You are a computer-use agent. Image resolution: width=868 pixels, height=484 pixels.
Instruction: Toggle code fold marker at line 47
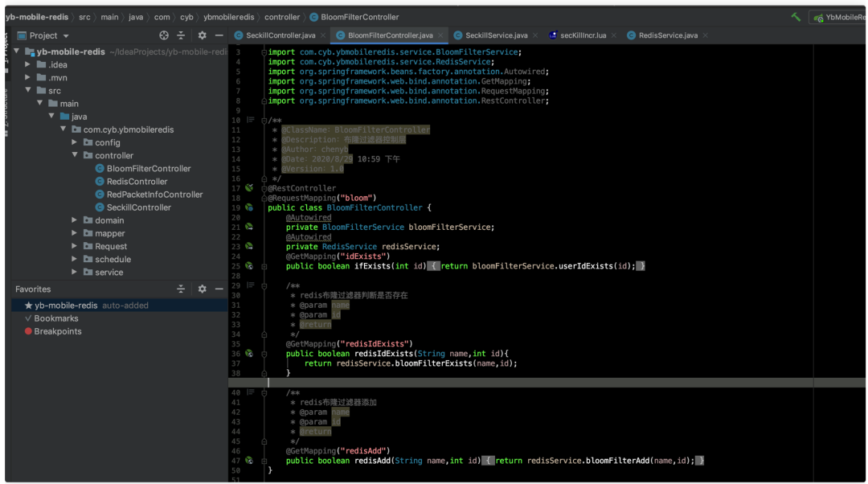pos(264,461)
